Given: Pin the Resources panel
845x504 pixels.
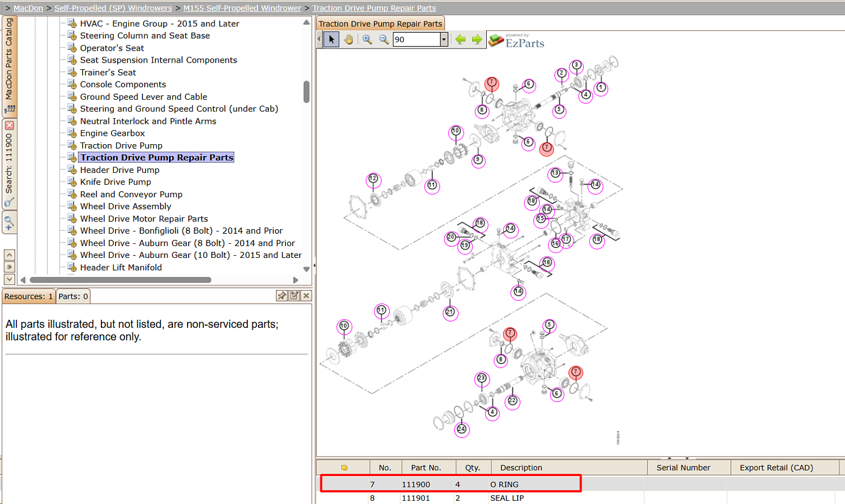Looking at the screenshot, I should pos(282,296).
